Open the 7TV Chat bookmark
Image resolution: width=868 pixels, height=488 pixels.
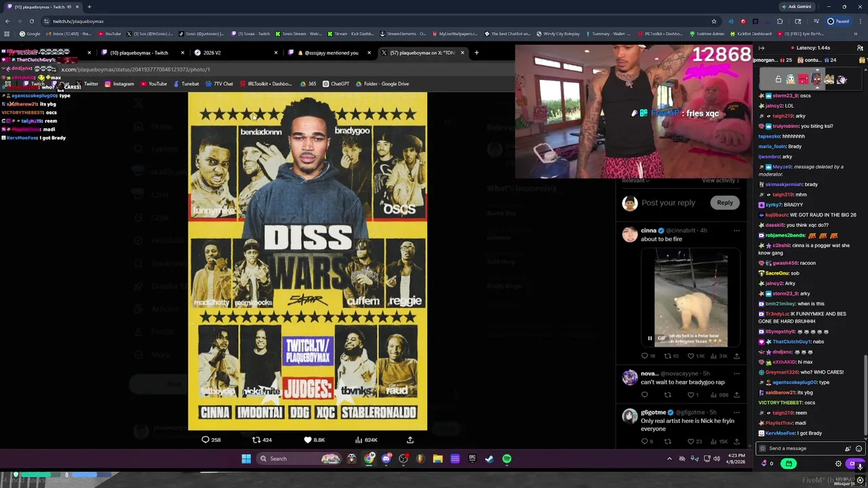[219, 84]
